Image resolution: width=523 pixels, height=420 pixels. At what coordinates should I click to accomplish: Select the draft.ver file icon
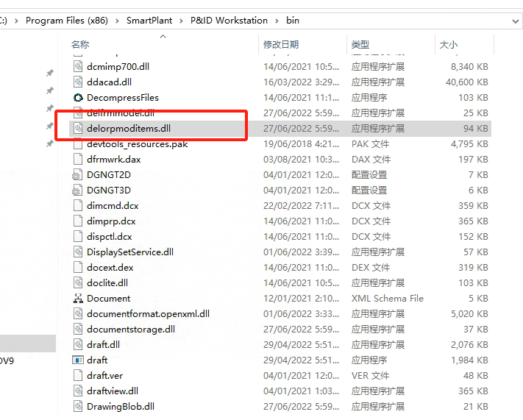click(78, 375)
